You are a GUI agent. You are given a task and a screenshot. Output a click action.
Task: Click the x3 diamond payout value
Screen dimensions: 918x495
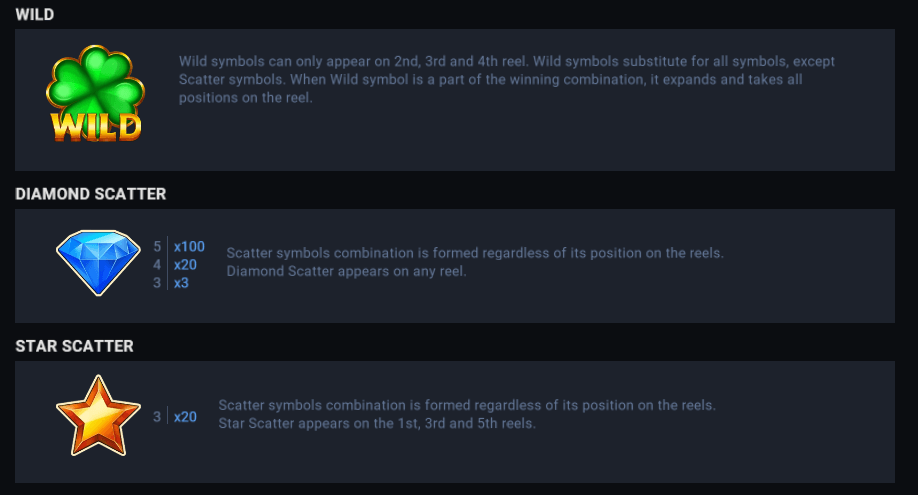181,283
